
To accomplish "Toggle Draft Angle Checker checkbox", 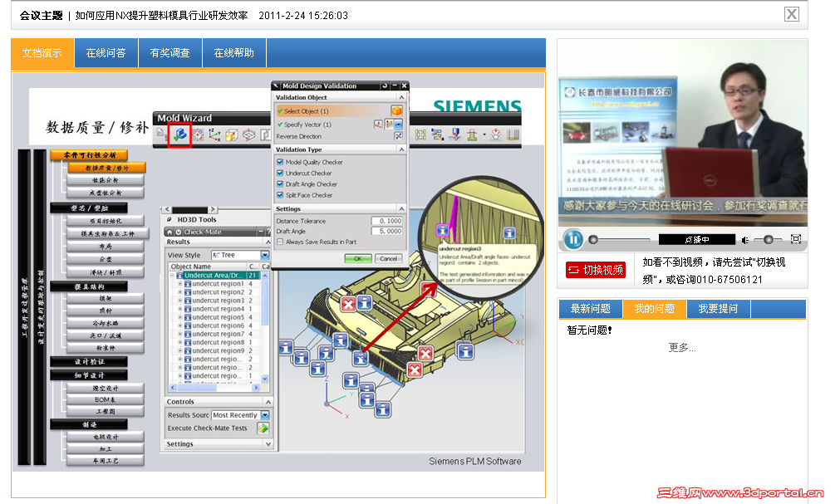I will (280, 184).
